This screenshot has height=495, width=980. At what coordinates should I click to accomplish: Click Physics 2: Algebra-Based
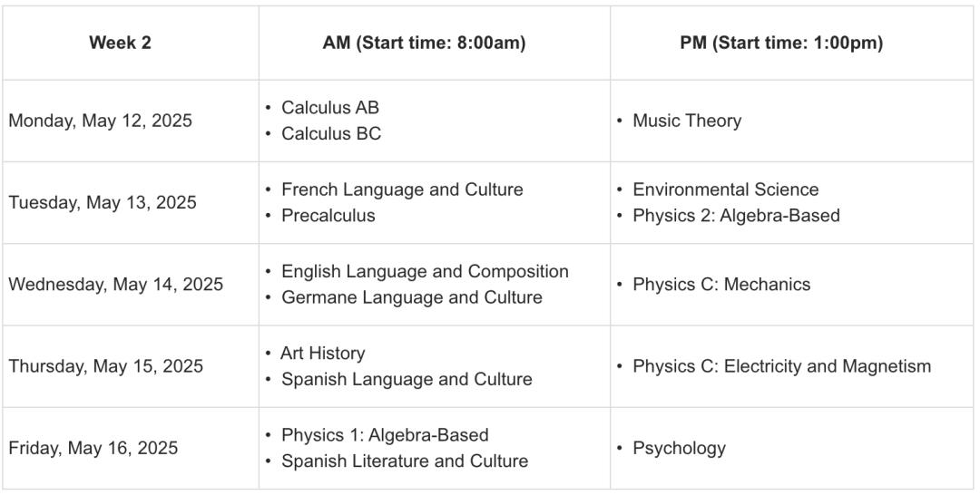point(736,216)
